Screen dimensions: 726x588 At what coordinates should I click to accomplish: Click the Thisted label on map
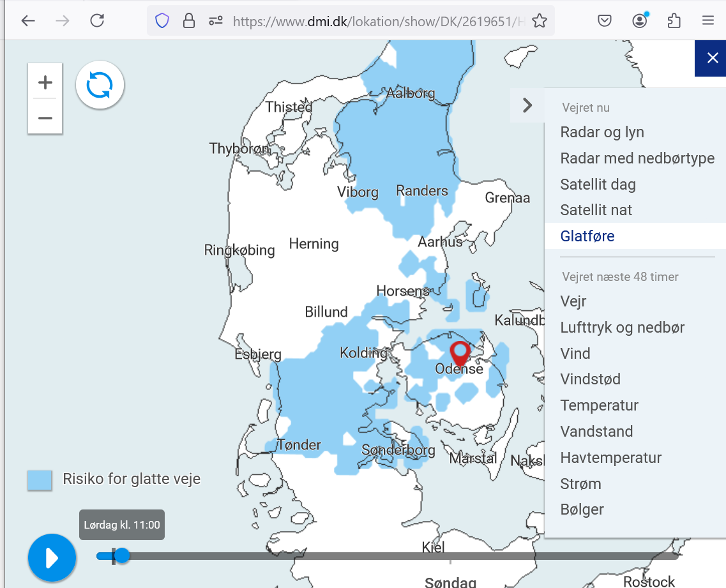pyautogui.click(x=289, y=107)
